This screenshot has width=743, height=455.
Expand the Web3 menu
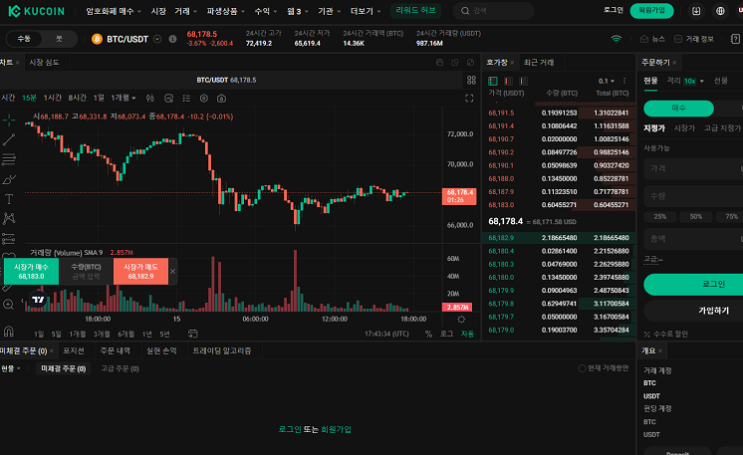click(298, 11)
